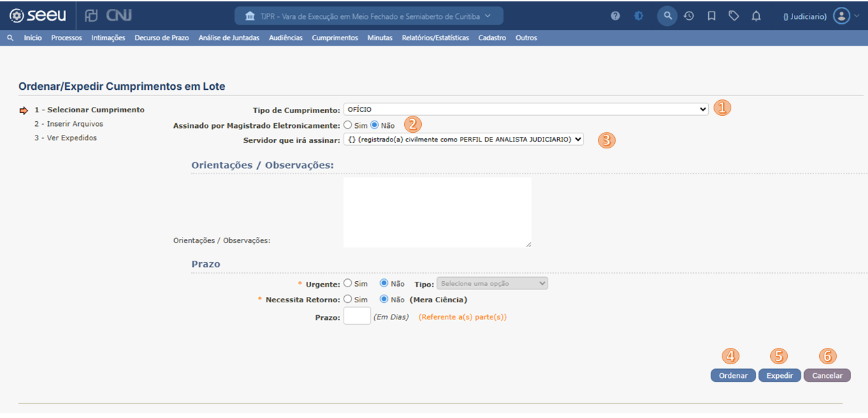
Task: Open the help question mark icon
Action: pyautogui.click(x=615, y=16)
